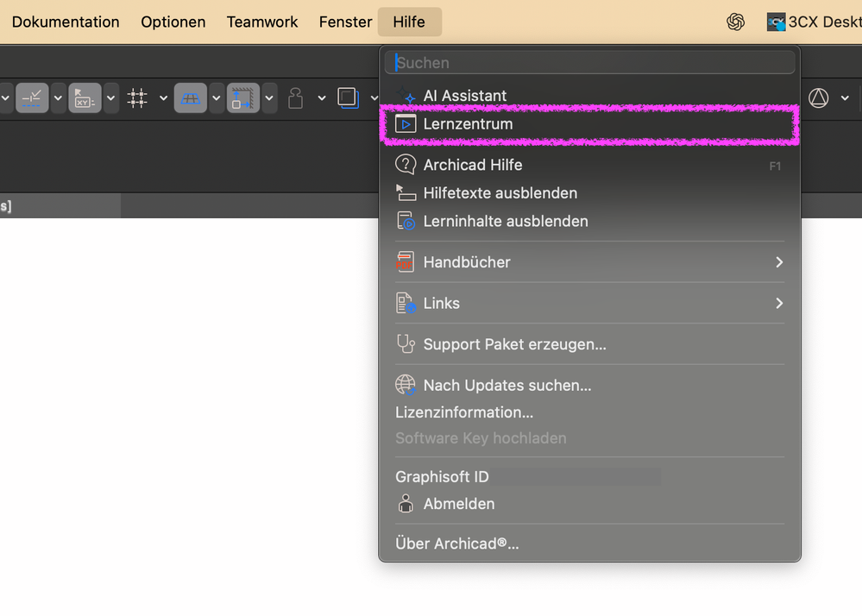Open the dropdown arrow beside grid snap icon
Viewport: 862px width, 616px height.
pyautogui.click(x=163, y=98)
